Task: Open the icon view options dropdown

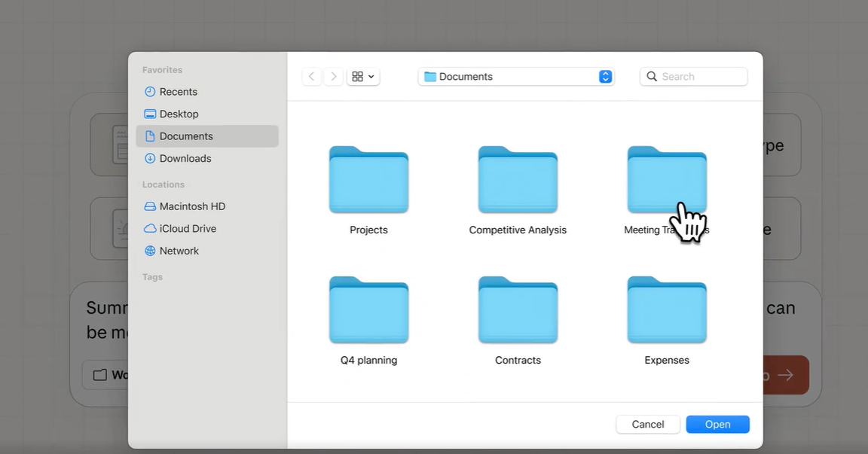Action: coord(363,77)
